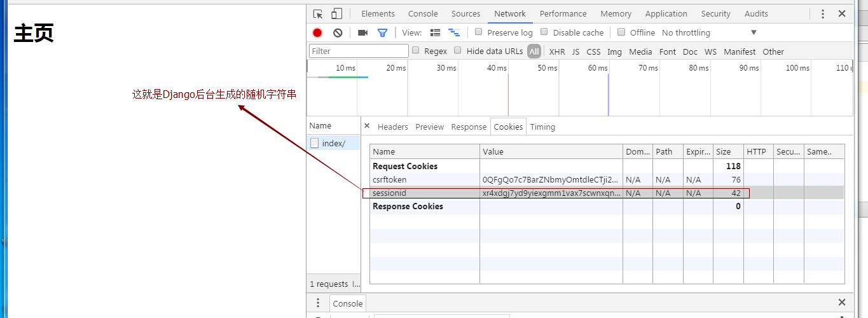Select the Console tab in the drawer
The height and width of the screenshot is (318, 868).
(x=347, y=303)
